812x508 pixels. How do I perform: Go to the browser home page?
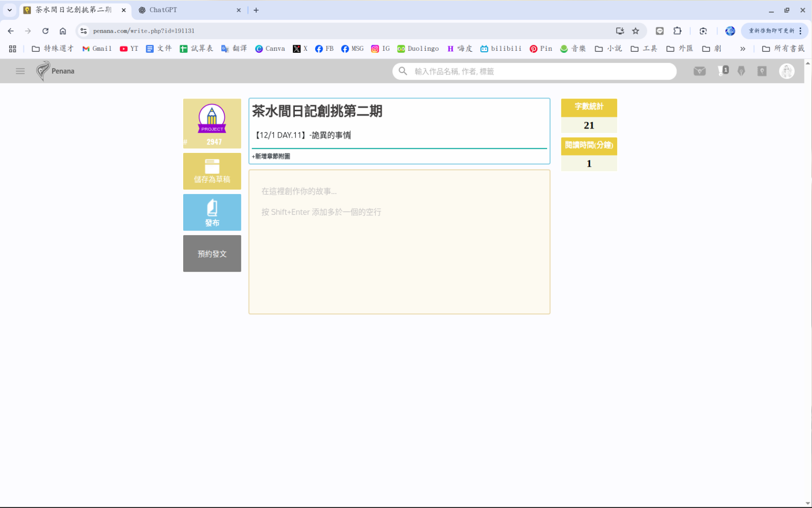(x=63, y=31)
